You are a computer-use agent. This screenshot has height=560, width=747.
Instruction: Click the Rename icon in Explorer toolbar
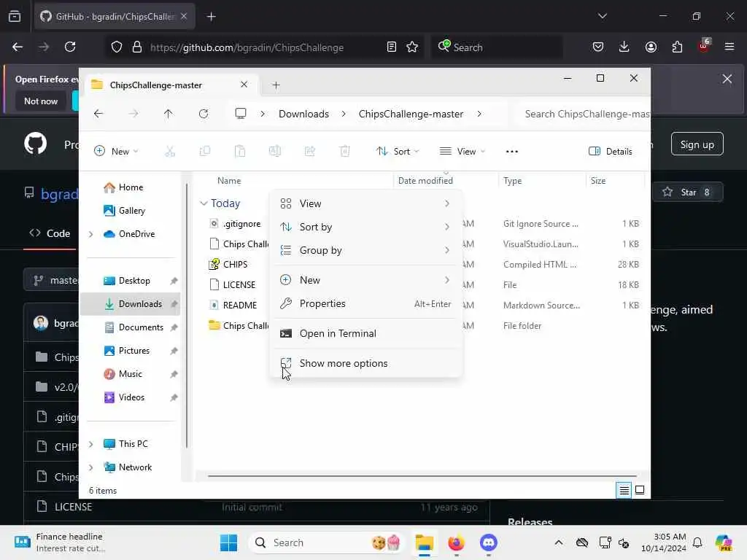[275, 152]
